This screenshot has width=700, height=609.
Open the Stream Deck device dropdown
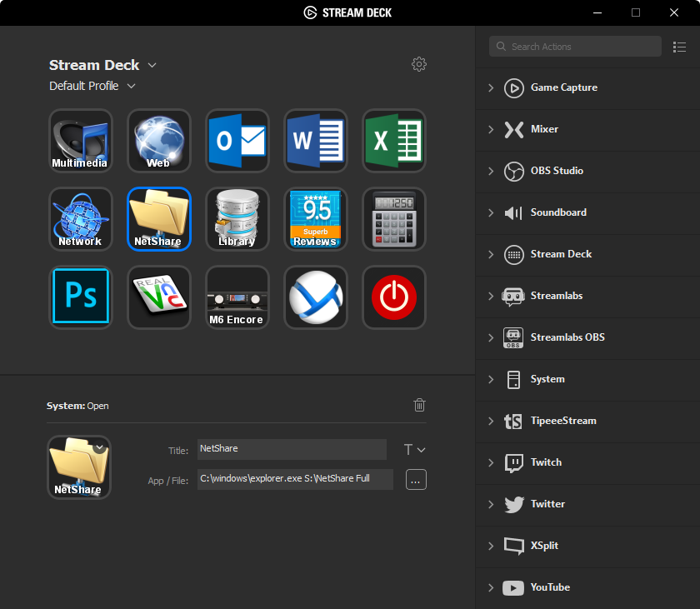pyautogui.click(x=152, y=65)
